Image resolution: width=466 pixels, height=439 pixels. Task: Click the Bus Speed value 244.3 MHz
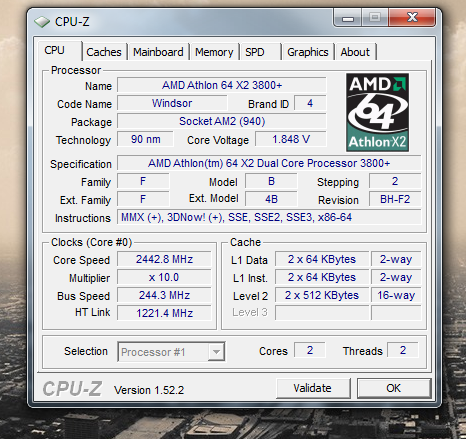(x=164, y=295)
